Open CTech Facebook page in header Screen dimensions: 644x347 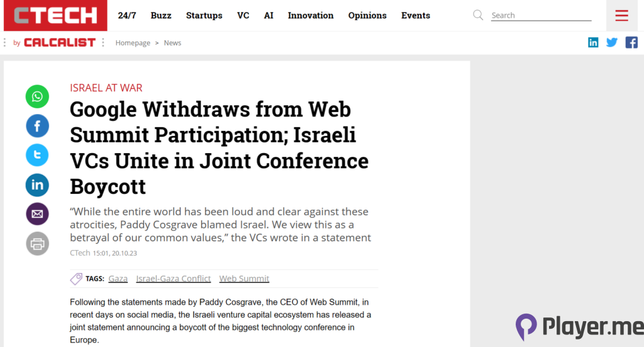[x=631, y=42]
